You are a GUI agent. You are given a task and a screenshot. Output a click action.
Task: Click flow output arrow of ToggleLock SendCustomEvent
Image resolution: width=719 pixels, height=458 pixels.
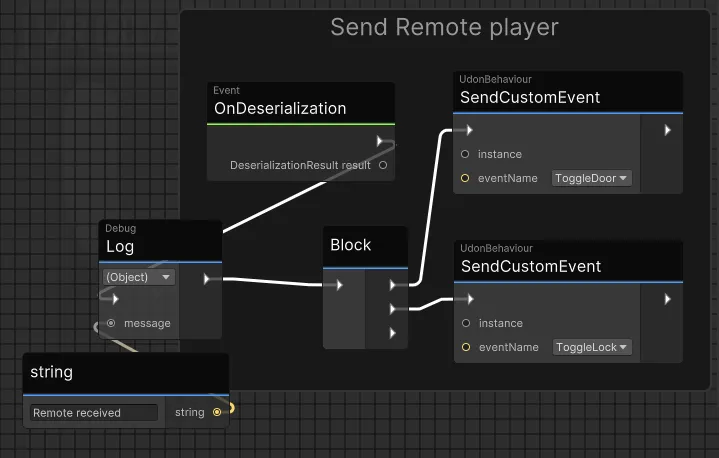pos(668,299)
